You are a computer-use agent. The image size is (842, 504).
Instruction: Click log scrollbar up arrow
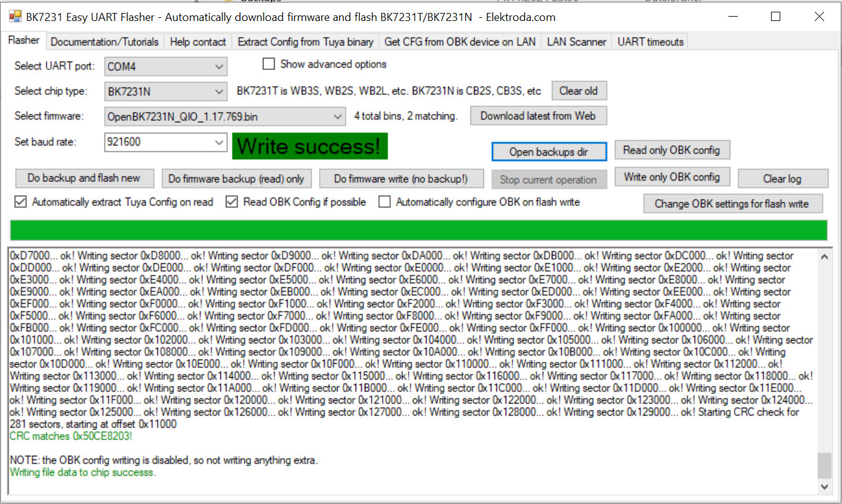click(x=825, y=257)
